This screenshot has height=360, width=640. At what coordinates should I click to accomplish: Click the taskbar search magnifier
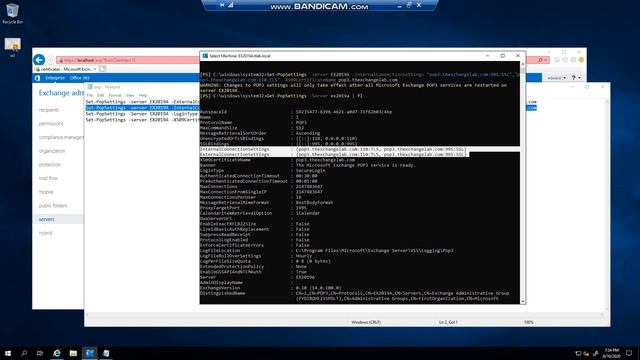24,353
